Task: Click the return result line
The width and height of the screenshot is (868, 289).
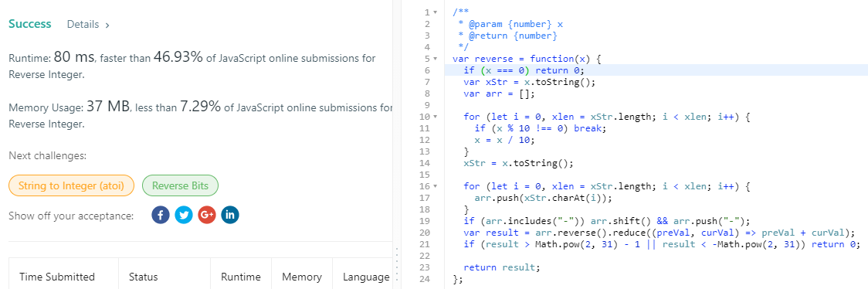Action: click(501, 267)
